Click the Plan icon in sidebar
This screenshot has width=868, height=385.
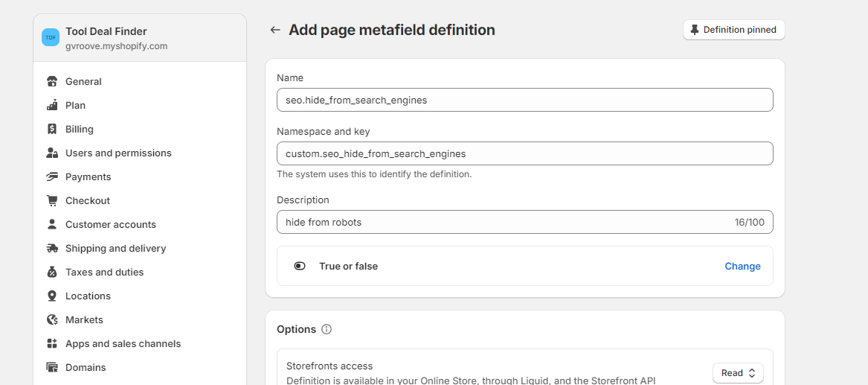pos(52,105)
